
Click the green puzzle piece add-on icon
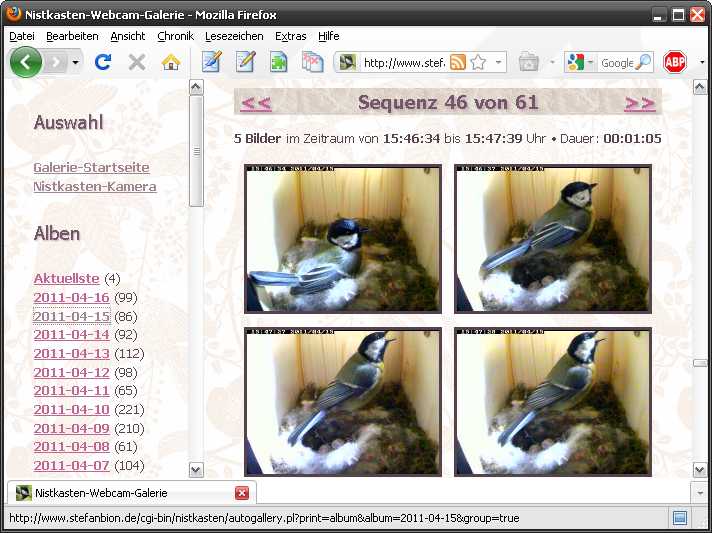pyautogui.click(x=279, y=62)
